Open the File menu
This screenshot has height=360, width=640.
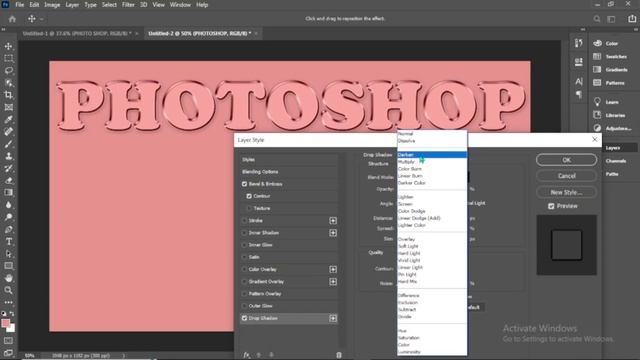pyautogui.click(x=20, y=5)
